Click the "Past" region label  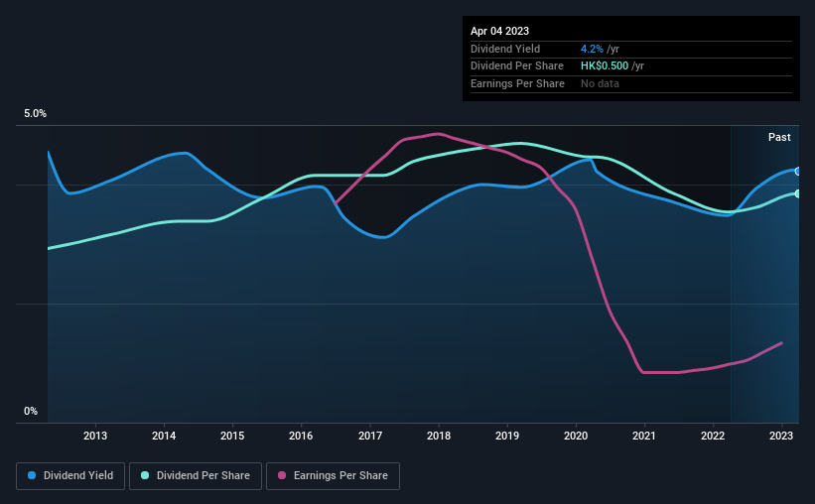[779, 137]
